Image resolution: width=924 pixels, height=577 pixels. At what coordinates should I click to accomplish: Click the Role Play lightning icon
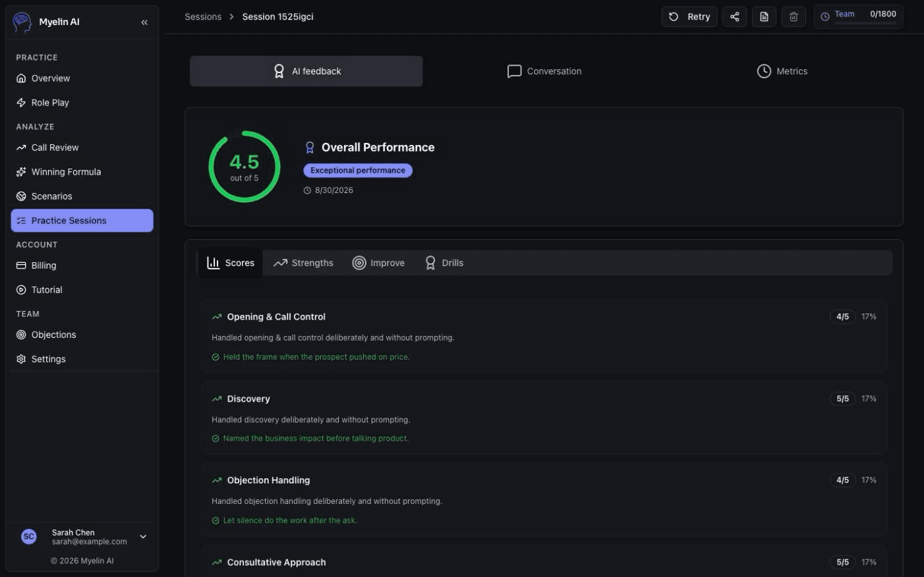[x=21, y=103]
